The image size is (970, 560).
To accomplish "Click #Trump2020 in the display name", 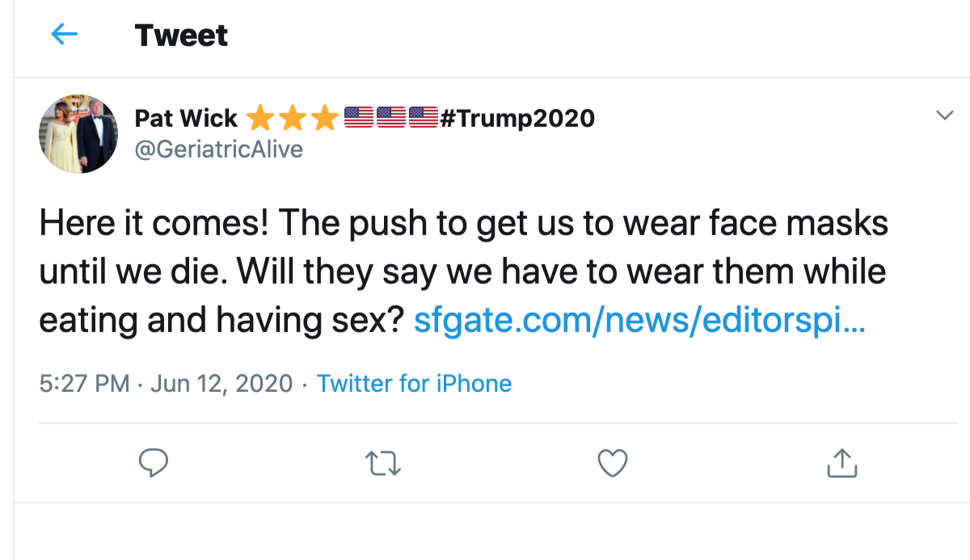I will coord(517,119).
